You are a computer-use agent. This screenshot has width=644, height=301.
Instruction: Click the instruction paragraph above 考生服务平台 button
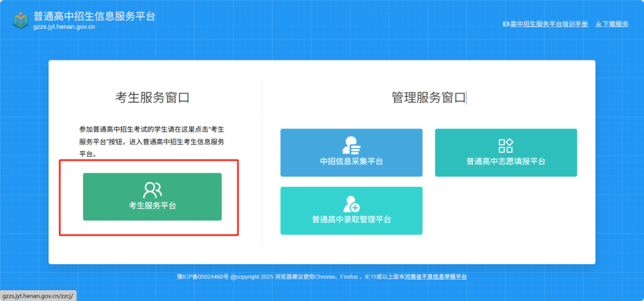pyautogui.click(x=152, y=142)
